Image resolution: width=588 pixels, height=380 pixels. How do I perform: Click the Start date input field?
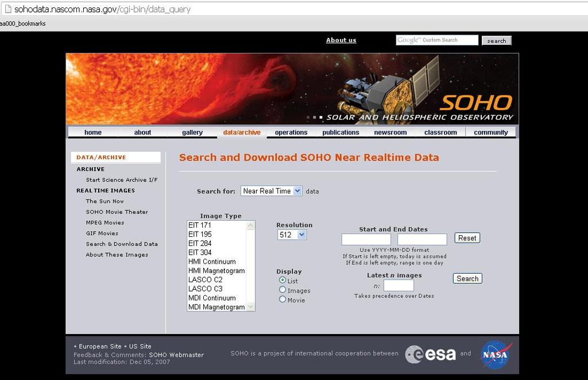click(366, 239)
